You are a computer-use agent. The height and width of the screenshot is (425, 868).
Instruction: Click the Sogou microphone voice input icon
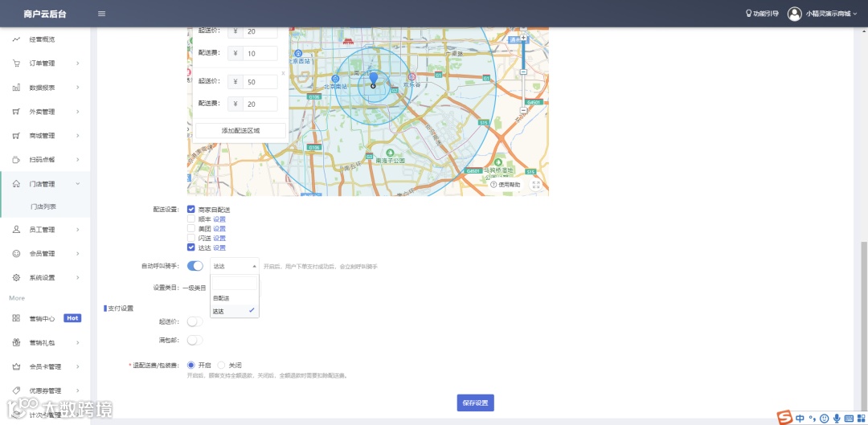(837, 419)
